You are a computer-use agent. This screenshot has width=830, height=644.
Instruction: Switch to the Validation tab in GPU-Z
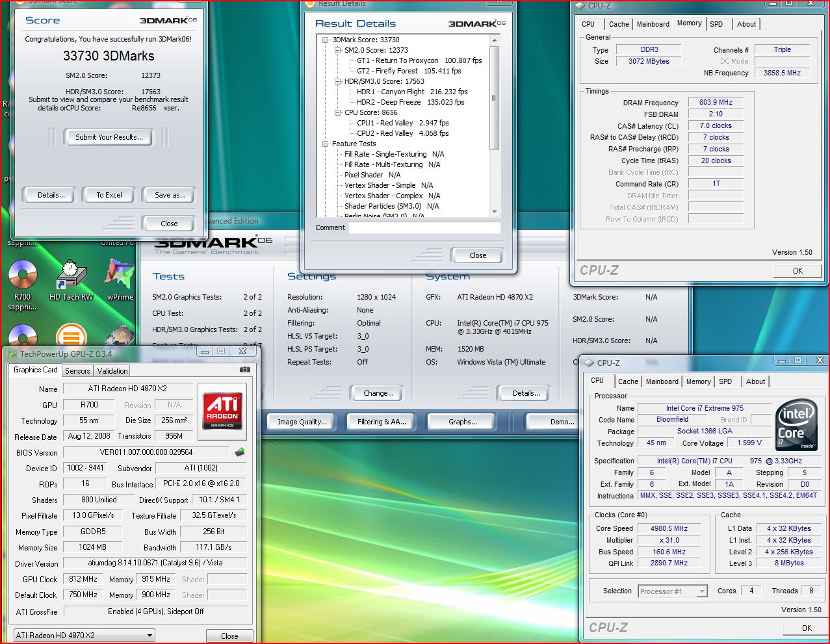click(112, 370)
